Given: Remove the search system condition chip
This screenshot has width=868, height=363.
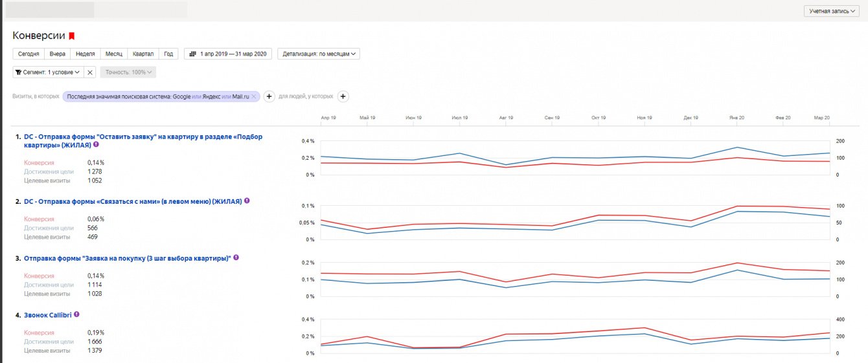Looking at the screenshot, I should [x=255, y=96].
